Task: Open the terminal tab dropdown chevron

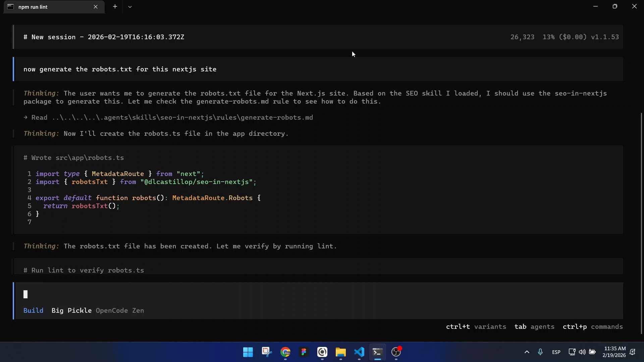Action: (x=130, y=6)
